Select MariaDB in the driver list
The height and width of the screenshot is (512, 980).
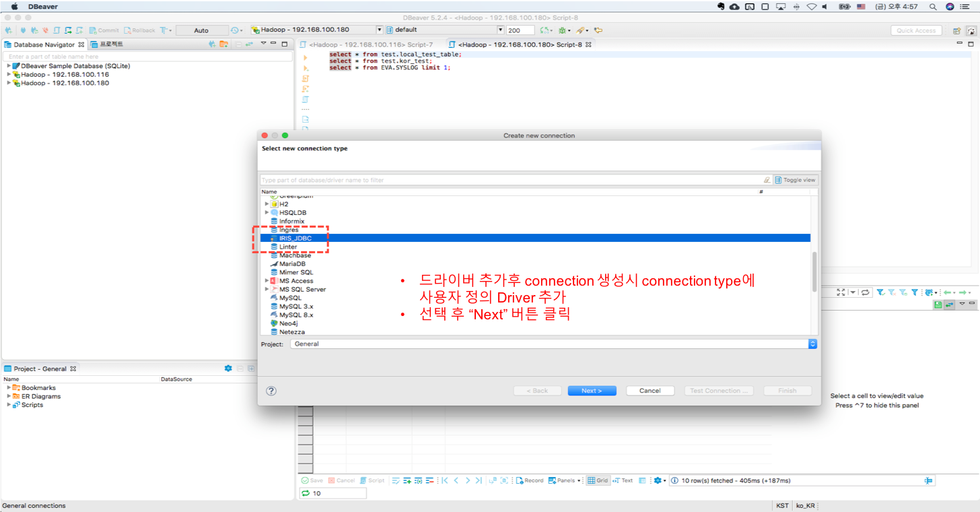[292, 264]
